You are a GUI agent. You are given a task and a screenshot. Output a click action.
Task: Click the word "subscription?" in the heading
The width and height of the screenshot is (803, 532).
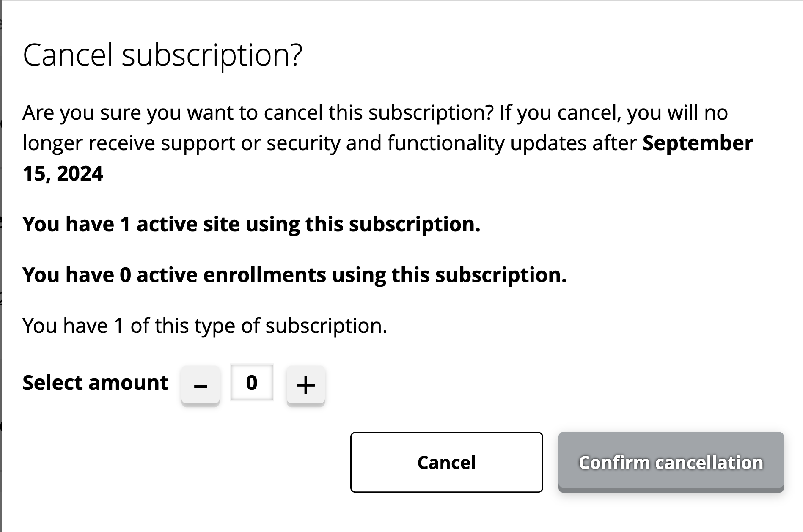[212, 55]
